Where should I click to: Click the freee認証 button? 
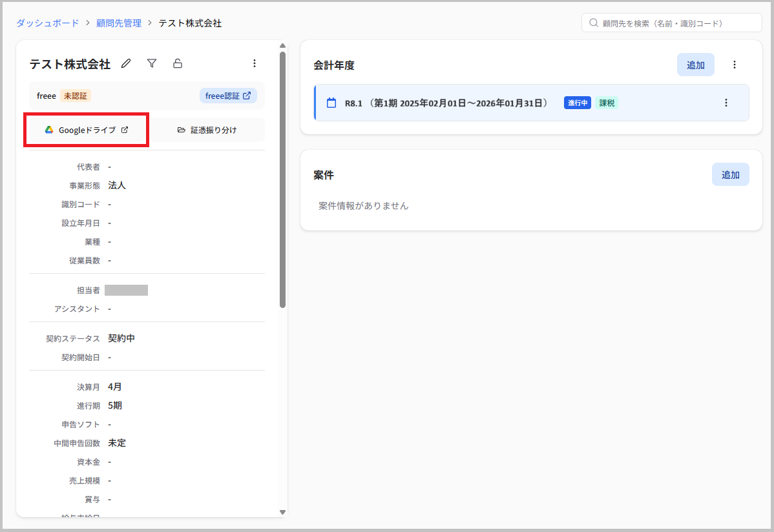[x=228, y=96]
